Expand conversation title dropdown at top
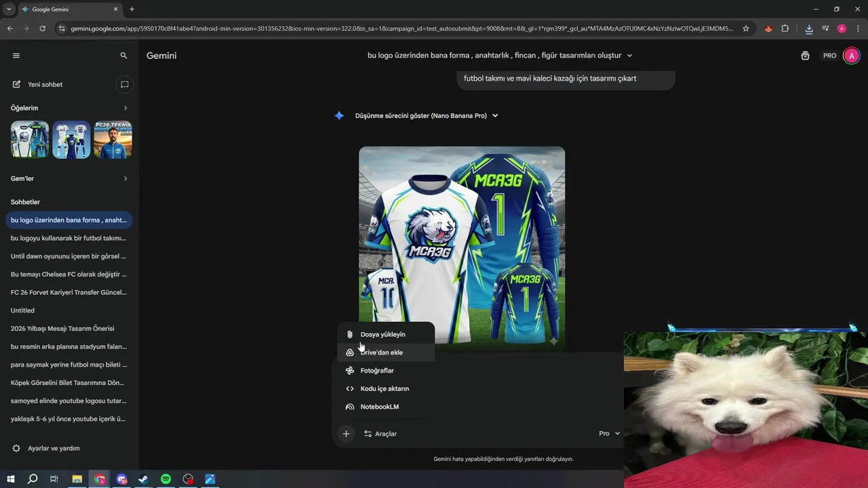868x488 pixels. point(629,56)
